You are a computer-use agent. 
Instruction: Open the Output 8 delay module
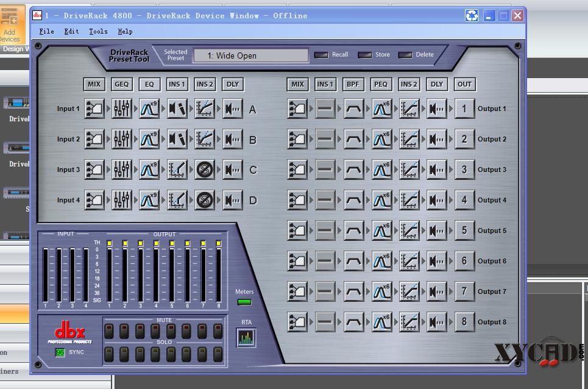point(436,322)
